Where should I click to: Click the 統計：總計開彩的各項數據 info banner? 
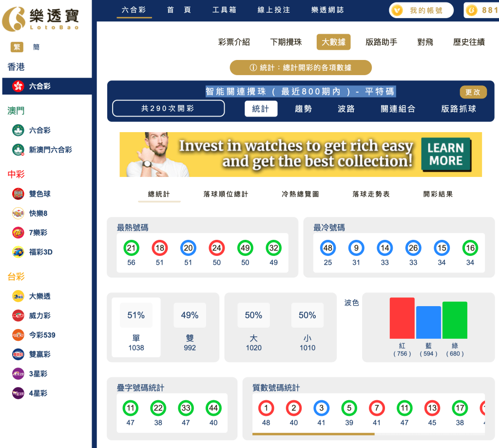(300, 67)
